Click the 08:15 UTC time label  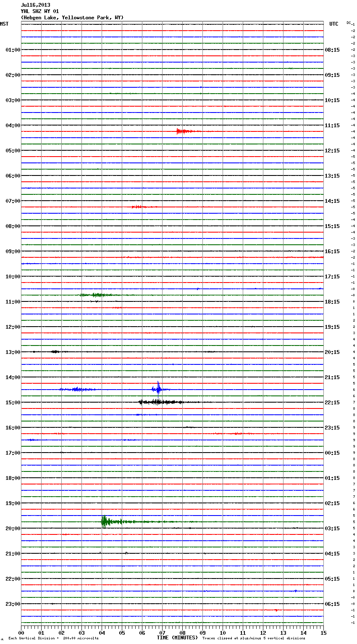pyautogui.click(x=332, y=50)
